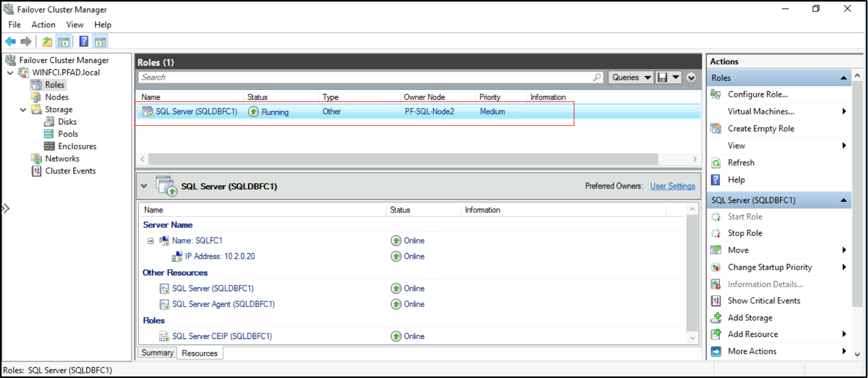The width and height of the screenshot is (868, 378).
Task: Click owner node PF-SQL-Node2 cell
Action: click(x=430, y=111)
